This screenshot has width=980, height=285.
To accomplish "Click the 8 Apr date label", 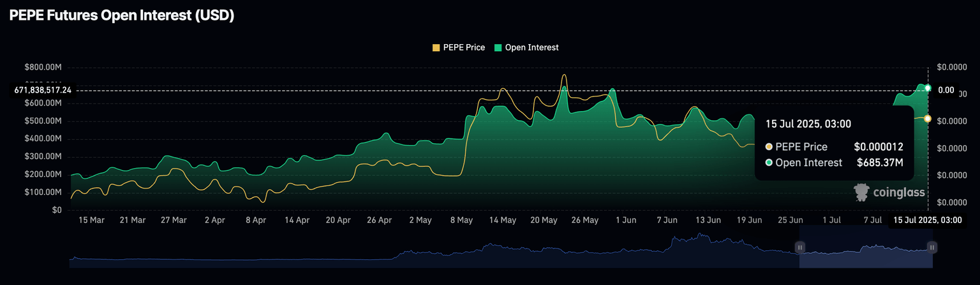I will tap(255, 220).
